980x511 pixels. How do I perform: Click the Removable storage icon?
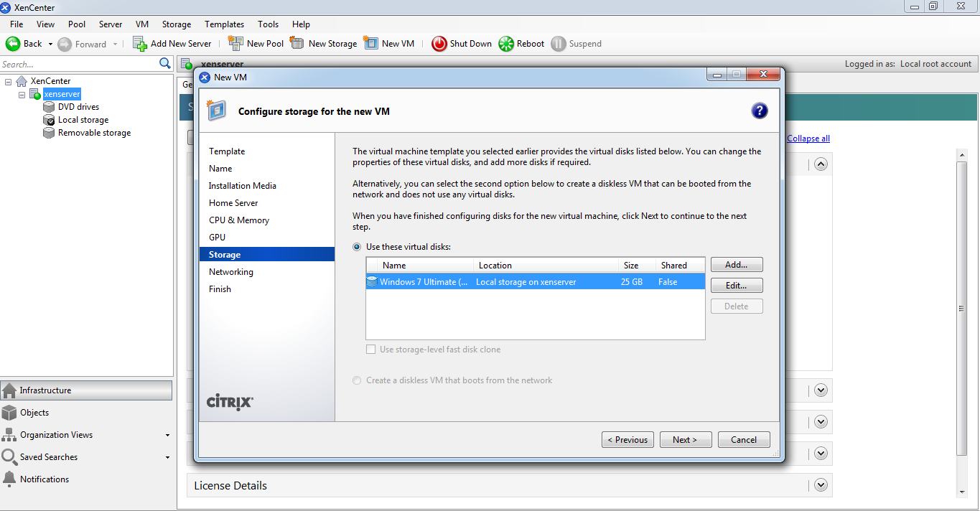click(x=49, y=133)
